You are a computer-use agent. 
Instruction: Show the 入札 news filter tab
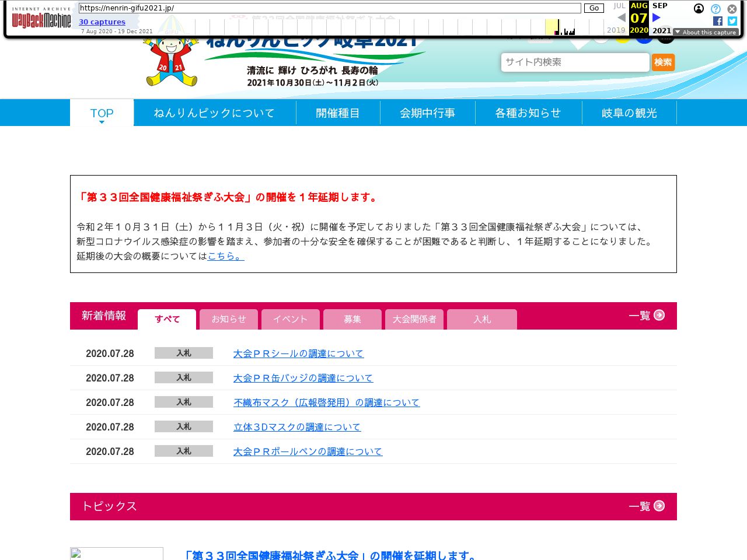481,319
